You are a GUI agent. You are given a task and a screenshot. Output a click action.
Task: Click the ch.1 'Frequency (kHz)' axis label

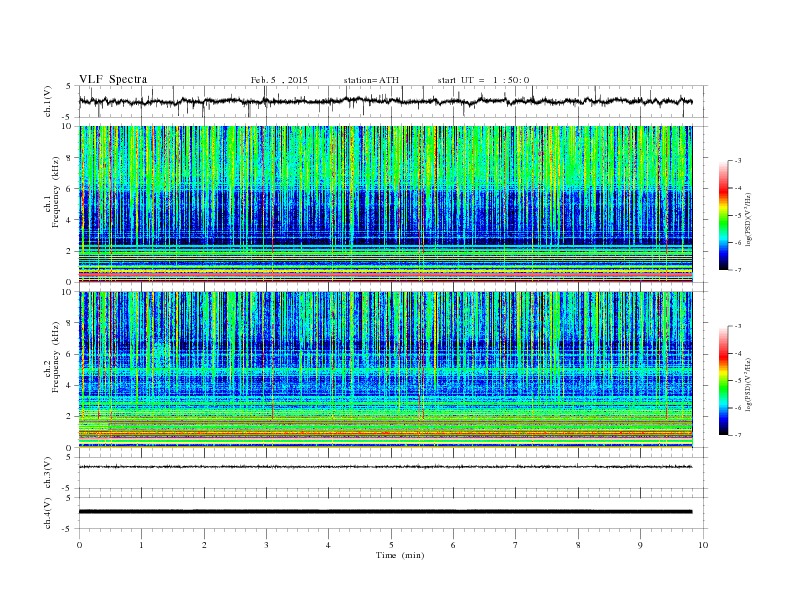pyautogui.click(x=56, y=192)
